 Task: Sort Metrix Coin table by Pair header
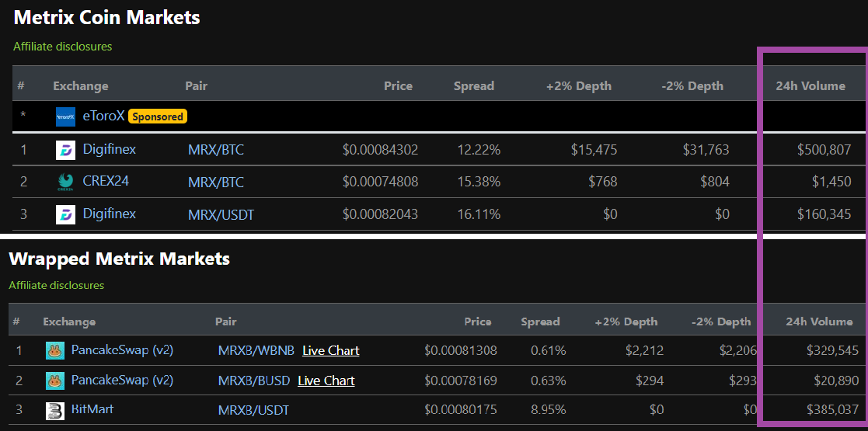click(x=197, y=85)
